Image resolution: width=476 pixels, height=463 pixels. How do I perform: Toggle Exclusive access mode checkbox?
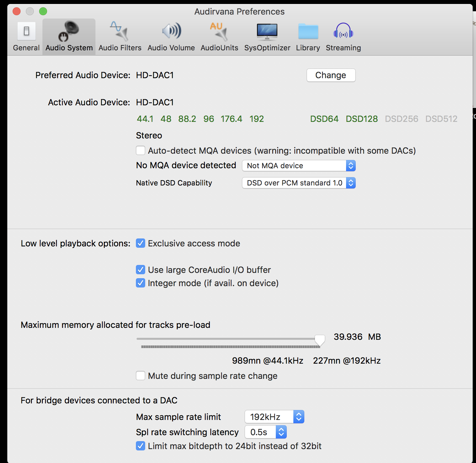pyautogui.click(x=141, y=243)
